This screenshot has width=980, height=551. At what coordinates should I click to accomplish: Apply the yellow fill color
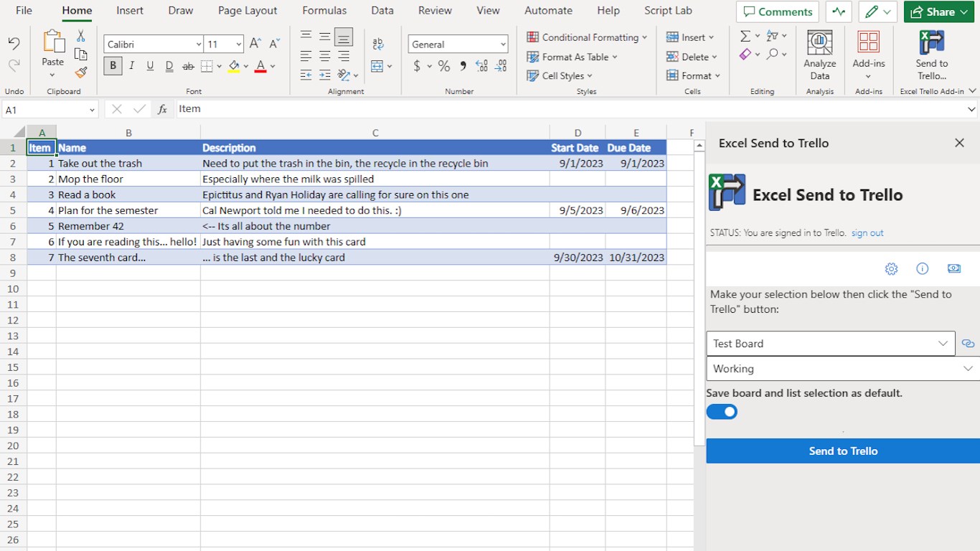tap(234, 66)
